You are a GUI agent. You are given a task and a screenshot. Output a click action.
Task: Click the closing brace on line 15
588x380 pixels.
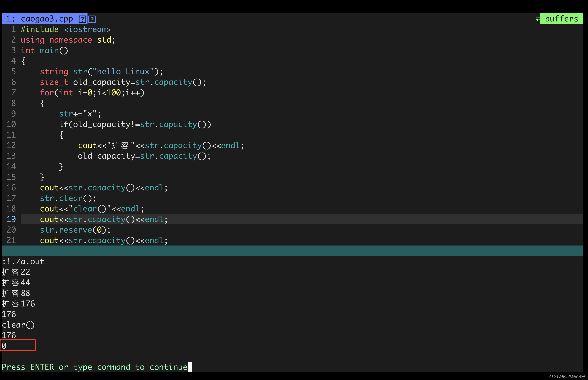[42, 177]
